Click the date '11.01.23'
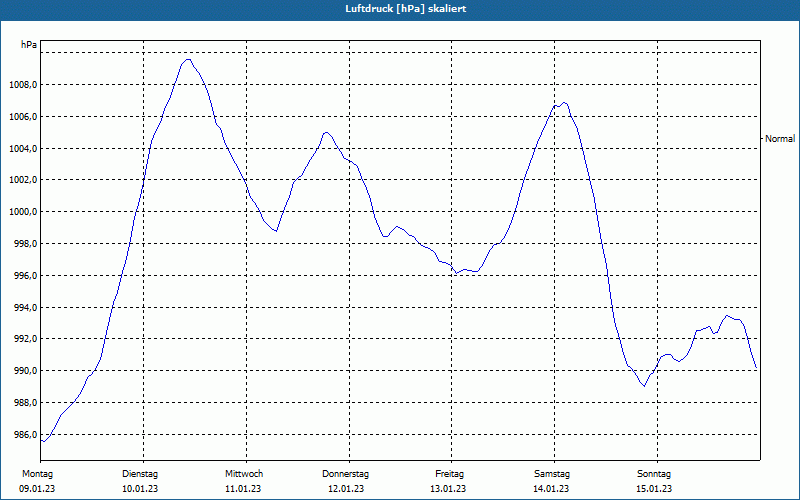The image size is (800, 500). tap(243, 489)
